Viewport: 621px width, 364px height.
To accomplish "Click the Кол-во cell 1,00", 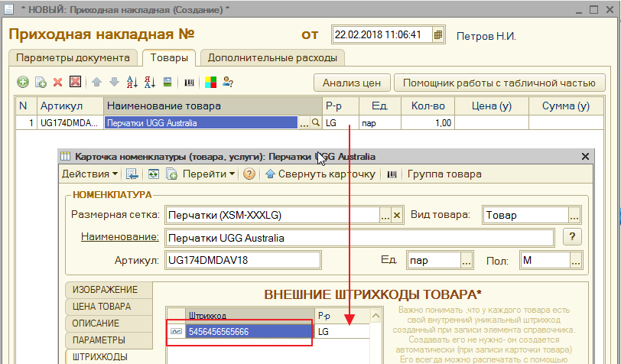I will click(428, 123).
